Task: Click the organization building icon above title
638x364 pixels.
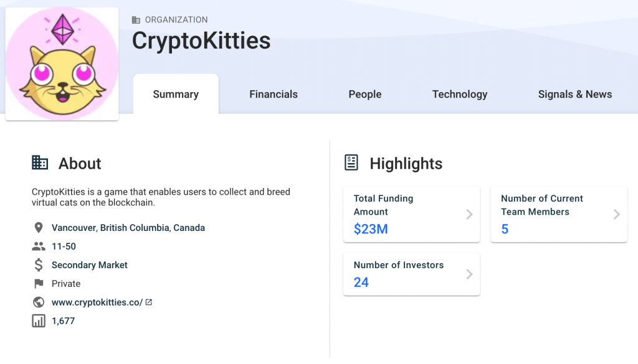Action: pos(136,20)
